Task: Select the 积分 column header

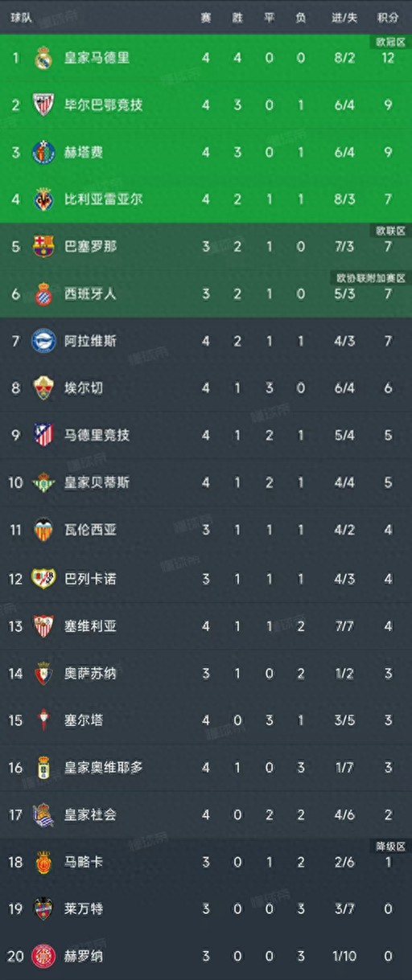Action: (x=388, y=17)
